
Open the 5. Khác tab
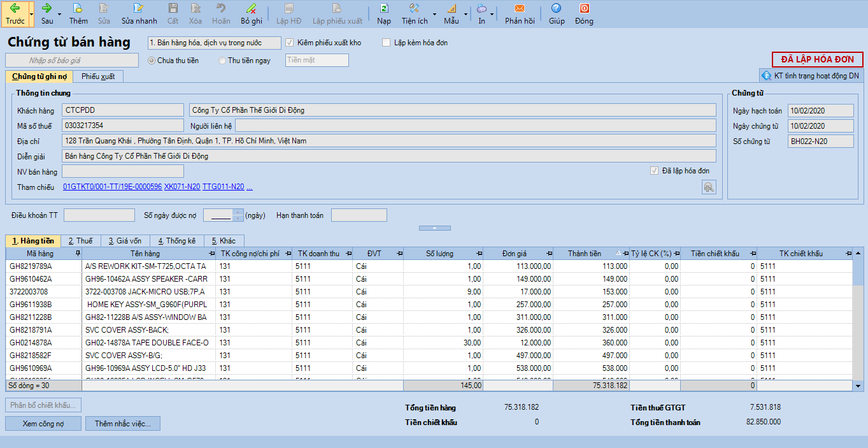[x=224, y=241]
